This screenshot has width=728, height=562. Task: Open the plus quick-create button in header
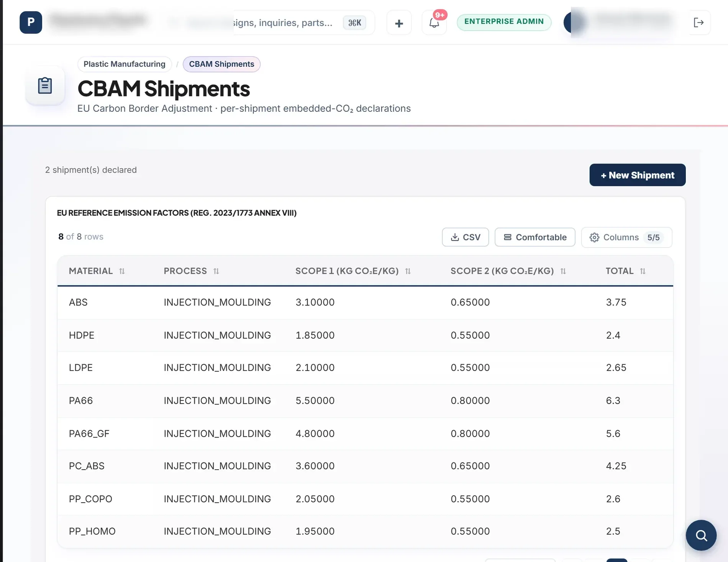[399, 23]
